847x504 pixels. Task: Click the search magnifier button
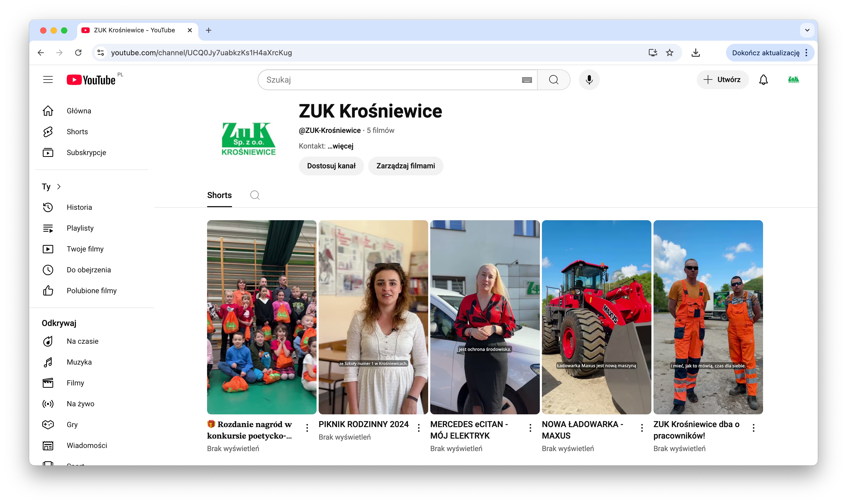[553, 80]
